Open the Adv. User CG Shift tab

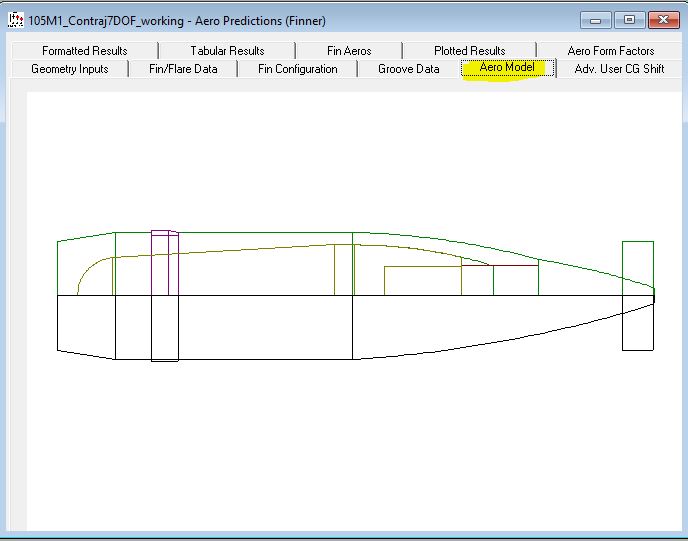click(619, 69)
